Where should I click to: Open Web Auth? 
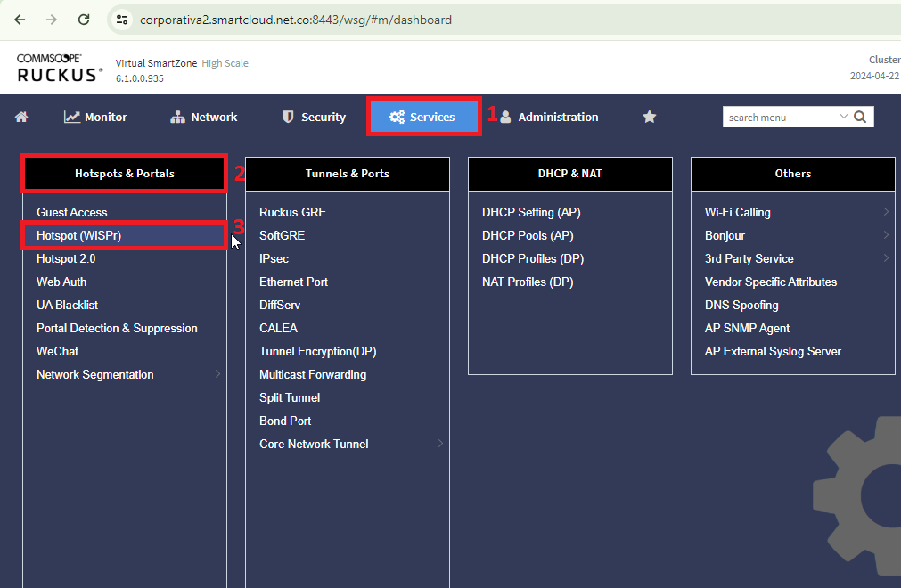pyautogui.click(x=61, y=282)
